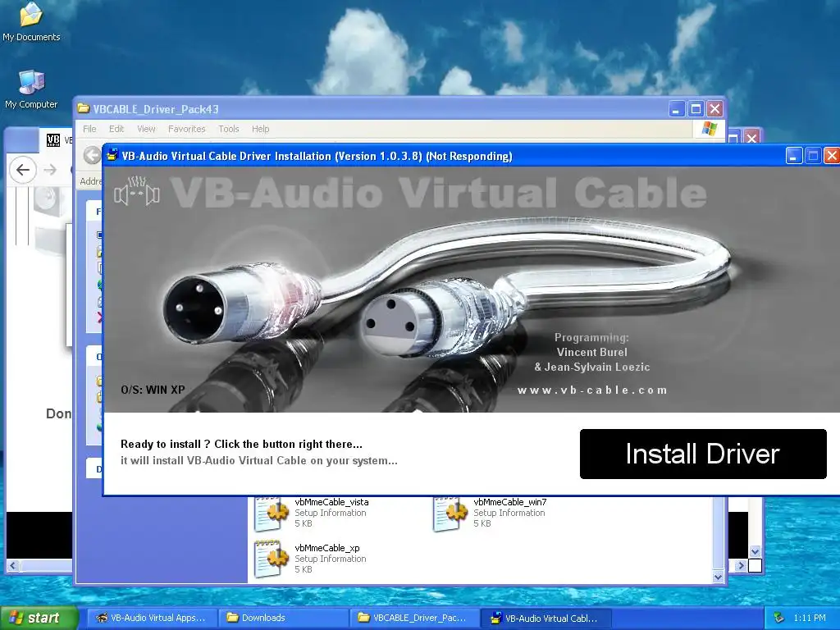The width and height of the screenshot is (840, 630).
Task: Click the www.vb-cable.com link text
Action: pyautogui.click(x=592, y=390)
